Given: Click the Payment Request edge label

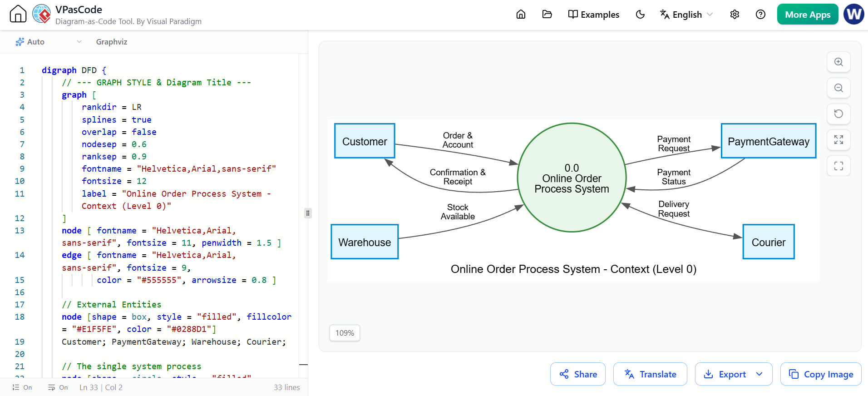Looking at the screenshot, I should tap(674, 144).
